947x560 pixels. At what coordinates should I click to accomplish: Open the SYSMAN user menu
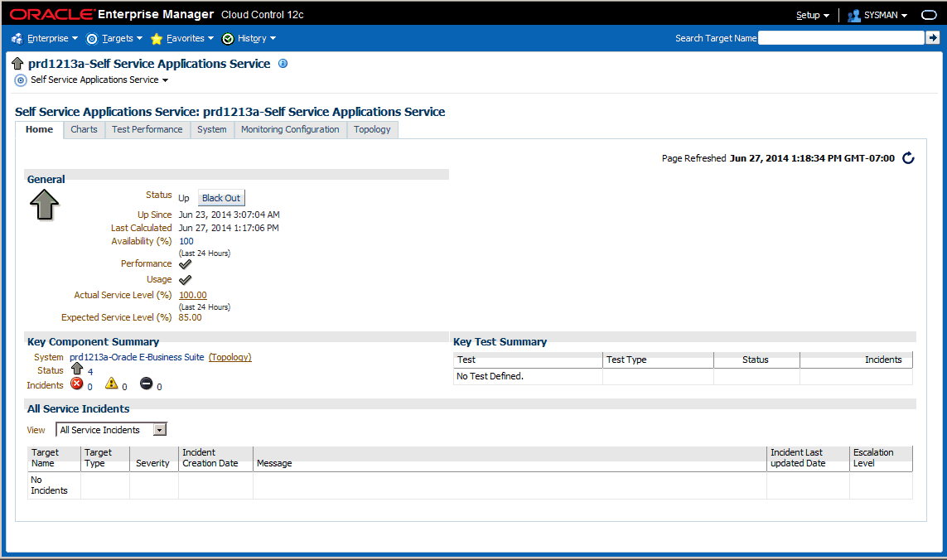tap(886, 15)
